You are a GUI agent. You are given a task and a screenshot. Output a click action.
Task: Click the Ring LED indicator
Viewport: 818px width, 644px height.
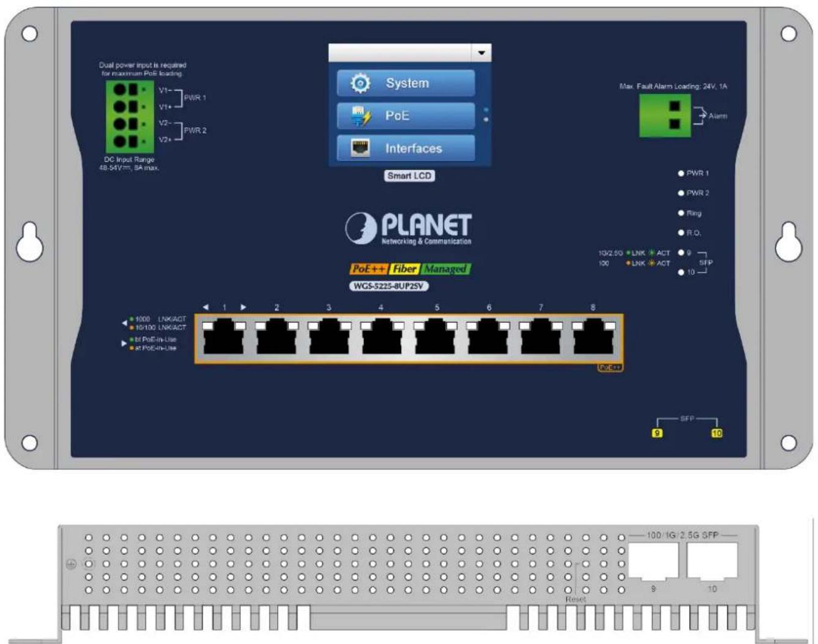click(681, 213)
